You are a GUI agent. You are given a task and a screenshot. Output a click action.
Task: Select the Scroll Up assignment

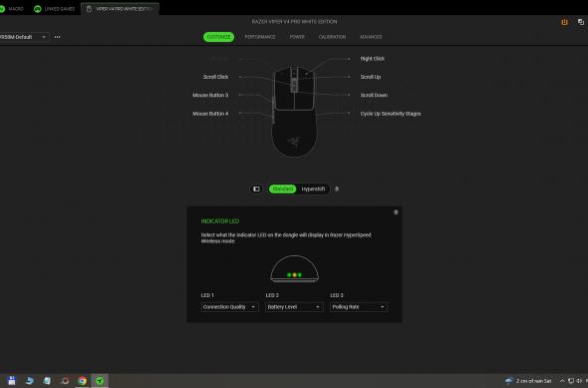click(371, 77)
